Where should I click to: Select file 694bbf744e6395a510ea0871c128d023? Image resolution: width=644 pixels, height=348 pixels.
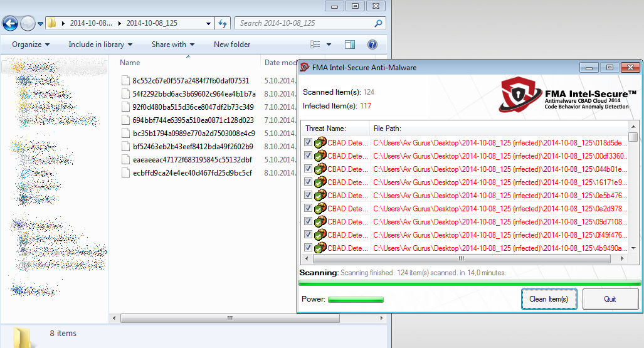click(x=193, y=120)
